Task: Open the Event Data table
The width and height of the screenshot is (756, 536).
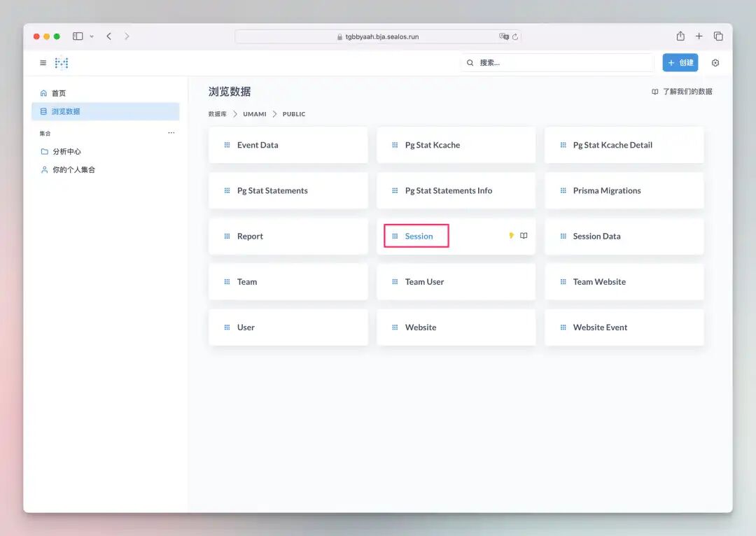Action: tap(288, 145)
